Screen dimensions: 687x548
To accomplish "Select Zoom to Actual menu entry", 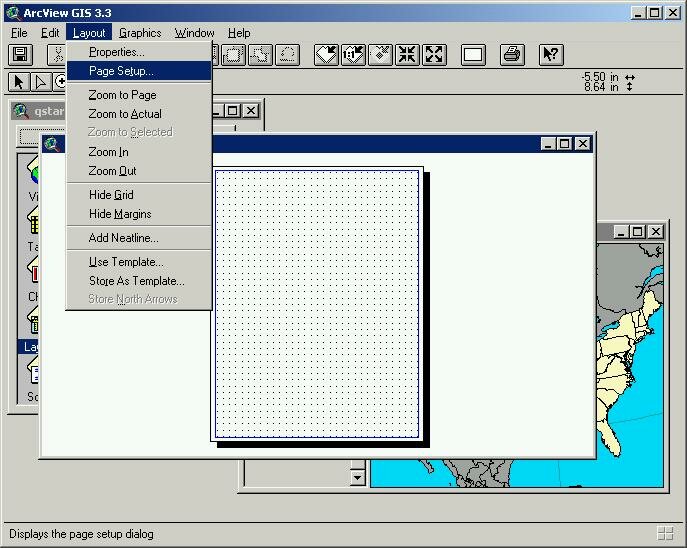I will coord(139,114).
